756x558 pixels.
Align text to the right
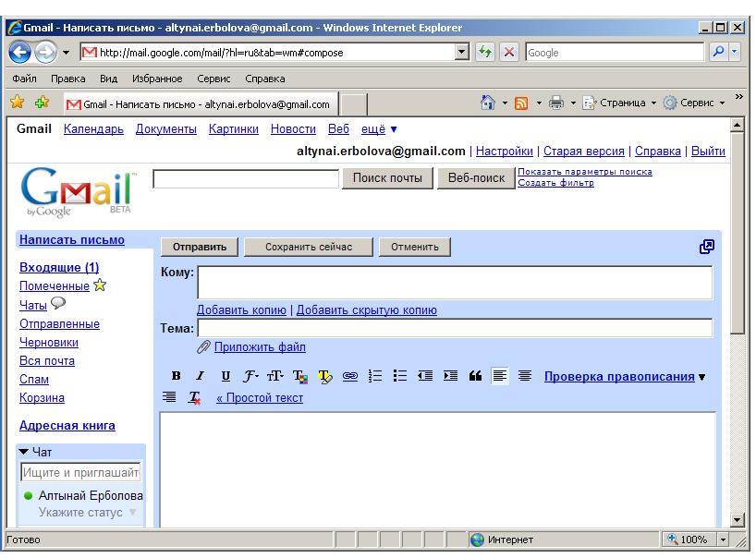point(169,397)
